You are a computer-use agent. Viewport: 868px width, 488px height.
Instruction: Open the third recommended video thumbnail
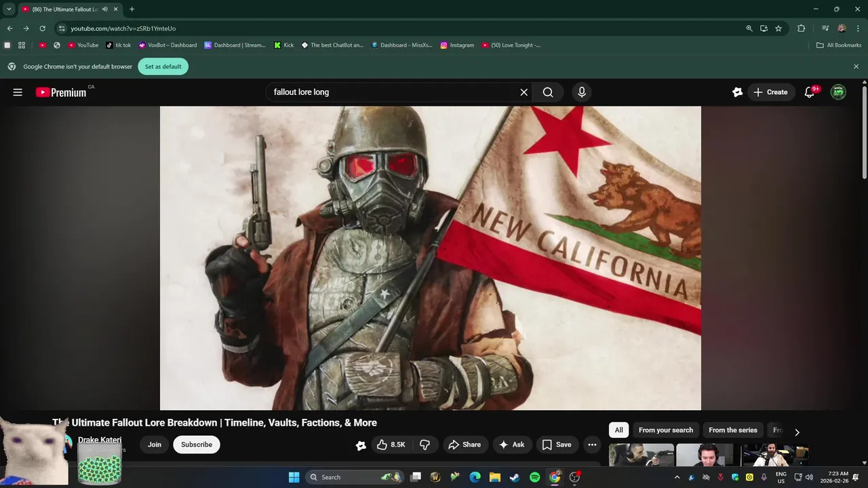click(775, 455)
